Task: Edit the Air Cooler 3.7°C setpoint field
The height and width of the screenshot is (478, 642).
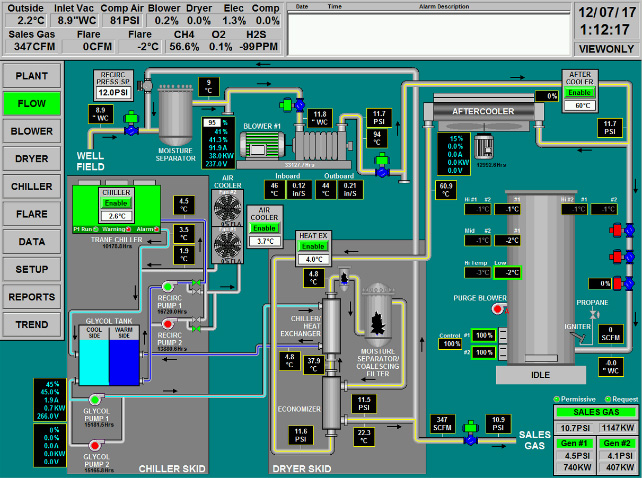Action: pos(265,241)
